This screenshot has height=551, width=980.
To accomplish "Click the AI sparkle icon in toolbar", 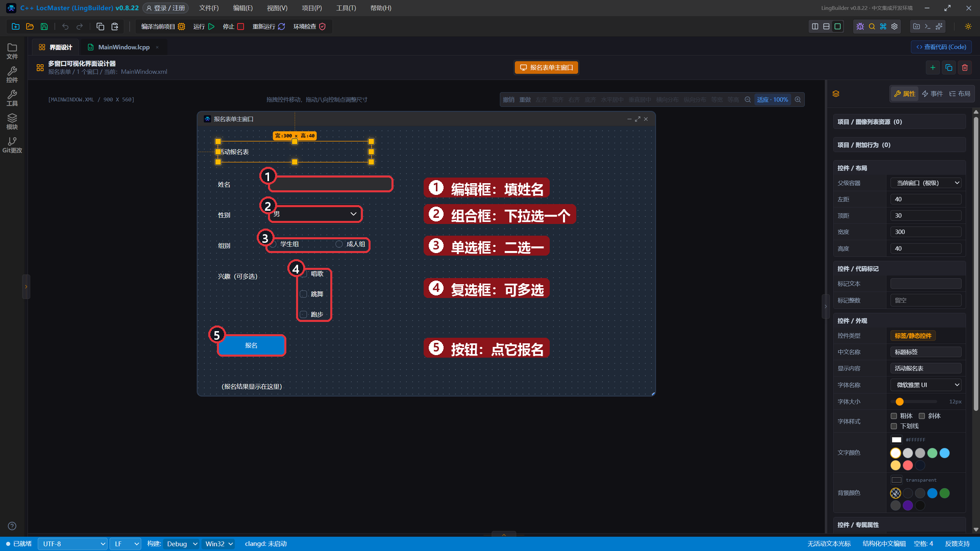I will coord(939,27).
